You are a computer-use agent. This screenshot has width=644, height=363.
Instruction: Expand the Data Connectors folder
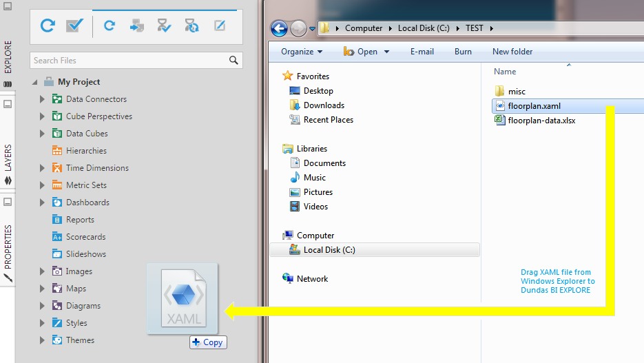coord(43,99)
